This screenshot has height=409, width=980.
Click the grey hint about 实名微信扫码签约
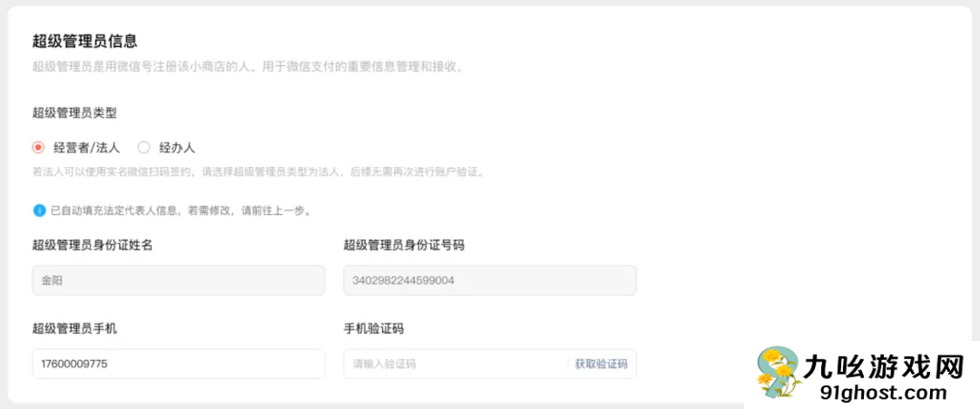pos(258,171)
